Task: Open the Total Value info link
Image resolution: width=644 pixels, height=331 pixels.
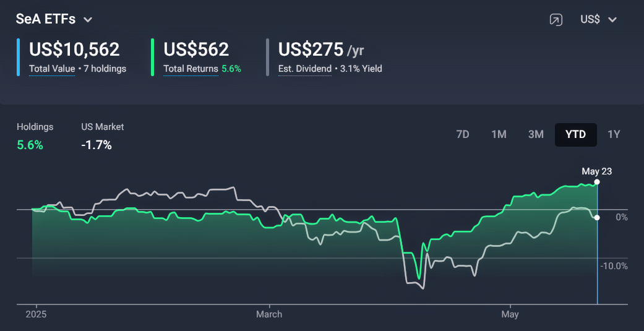Action: pyautogui.click(x=52, y=69)
